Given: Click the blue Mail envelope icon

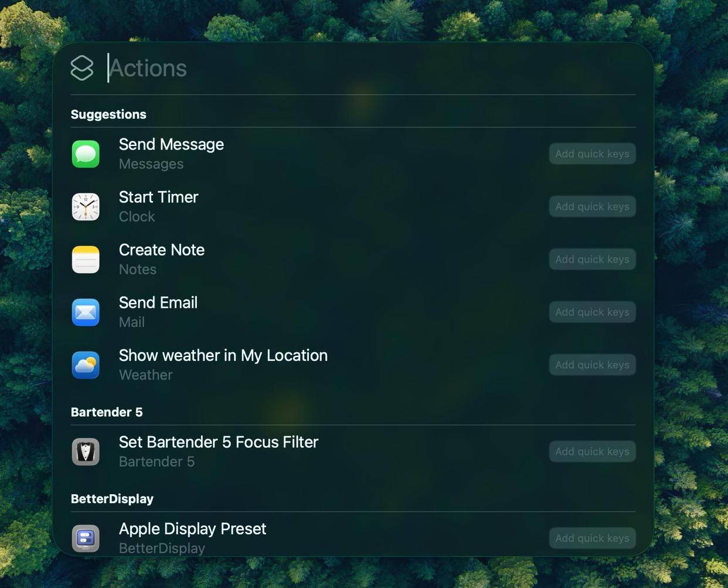Looking at the screenshot, I should click(86, 312).
